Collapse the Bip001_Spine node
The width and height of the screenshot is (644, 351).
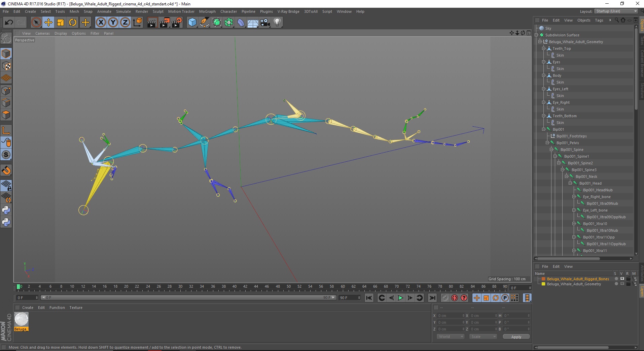pyautogui.click(x=551, y=150)
